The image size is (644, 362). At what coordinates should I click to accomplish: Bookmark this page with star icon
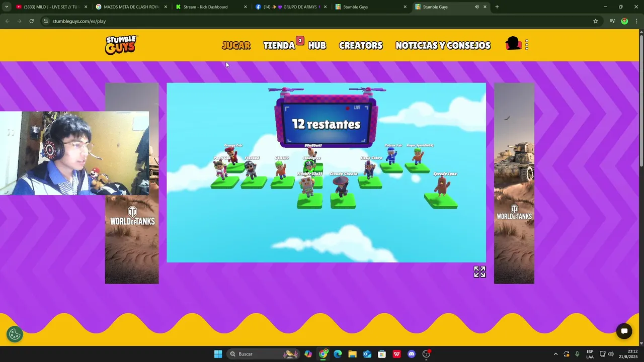(x=596, y=21)
